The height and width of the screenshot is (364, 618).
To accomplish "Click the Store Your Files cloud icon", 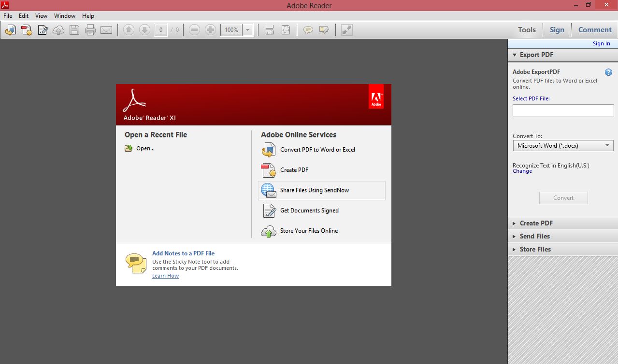I will (x=269, y=231).
